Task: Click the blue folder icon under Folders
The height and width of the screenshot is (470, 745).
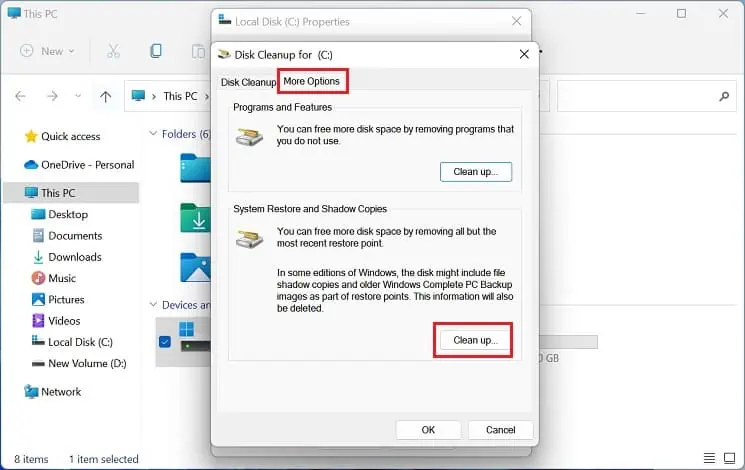Action: (x=196, y=168)
